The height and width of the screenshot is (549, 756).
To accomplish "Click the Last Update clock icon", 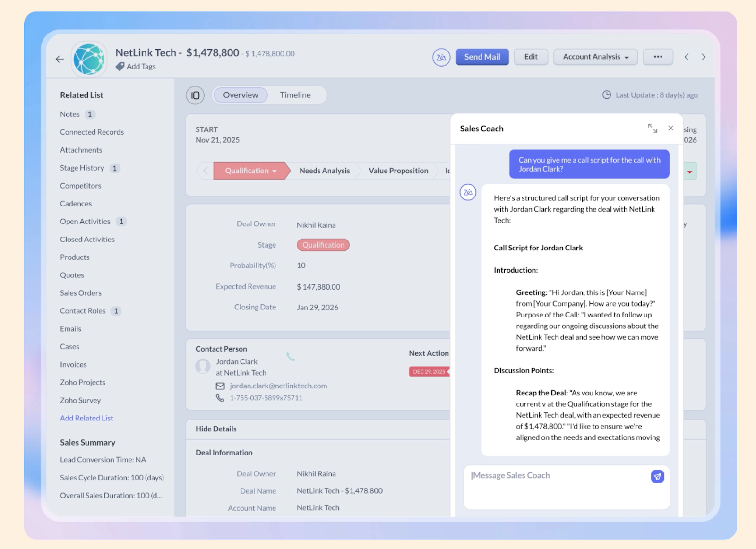I will pyautogui.click(x=607, y=95).
